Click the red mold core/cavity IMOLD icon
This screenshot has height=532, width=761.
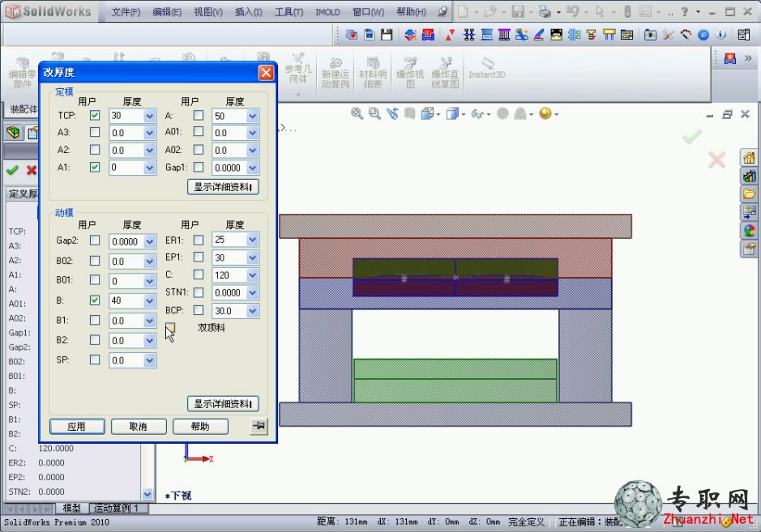(x=428, y=35)
